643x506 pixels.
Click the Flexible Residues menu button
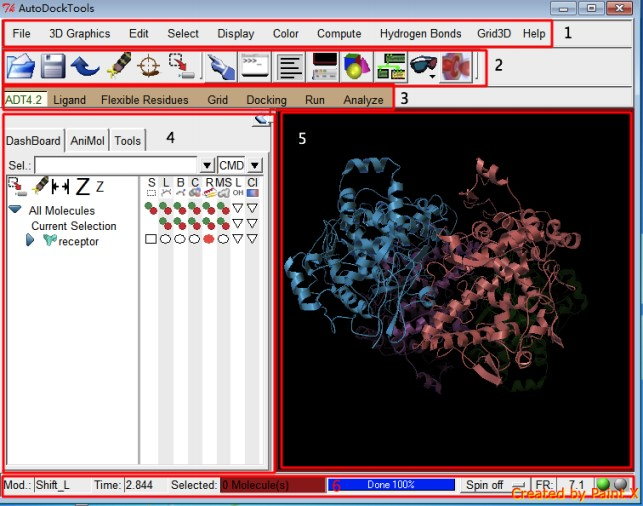[x=145, y=100]
